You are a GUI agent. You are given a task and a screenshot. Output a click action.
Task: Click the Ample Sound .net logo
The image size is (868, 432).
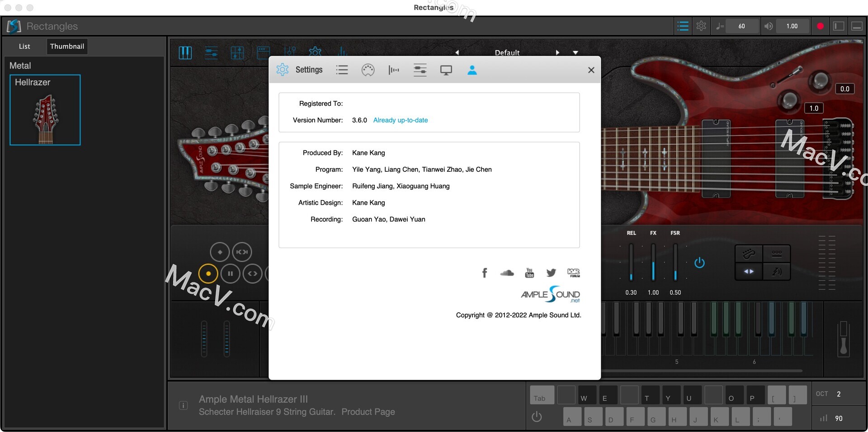(x=550, y=294)
